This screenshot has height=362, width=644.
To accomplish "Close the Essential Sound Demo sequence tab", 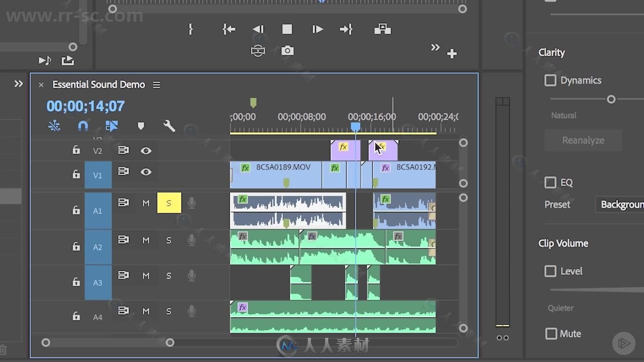I will pos(41,85).
